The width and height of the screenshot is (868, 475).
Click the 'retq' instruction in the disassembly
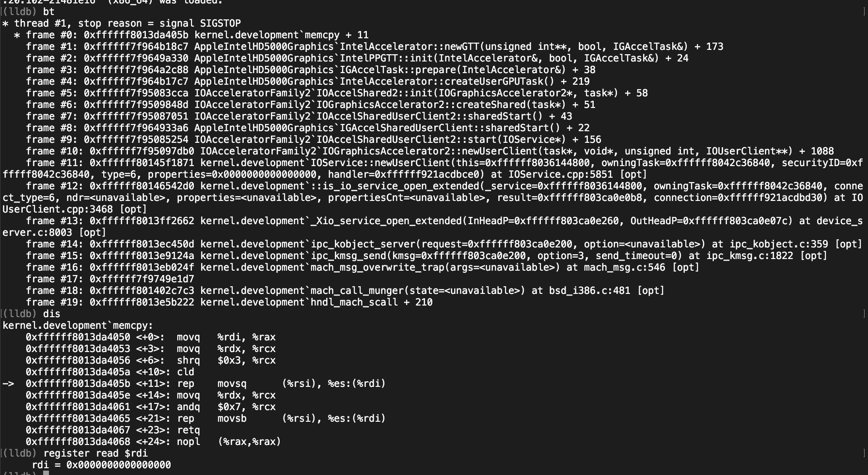pyautogui.click(x=189, y=430)
